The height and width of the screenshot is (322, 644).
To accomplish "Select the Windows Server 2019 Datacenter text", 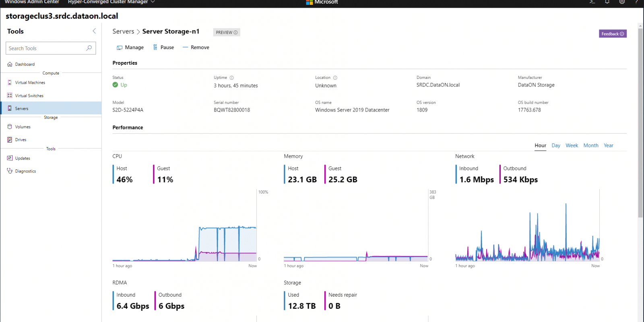I will pos(352,110).
